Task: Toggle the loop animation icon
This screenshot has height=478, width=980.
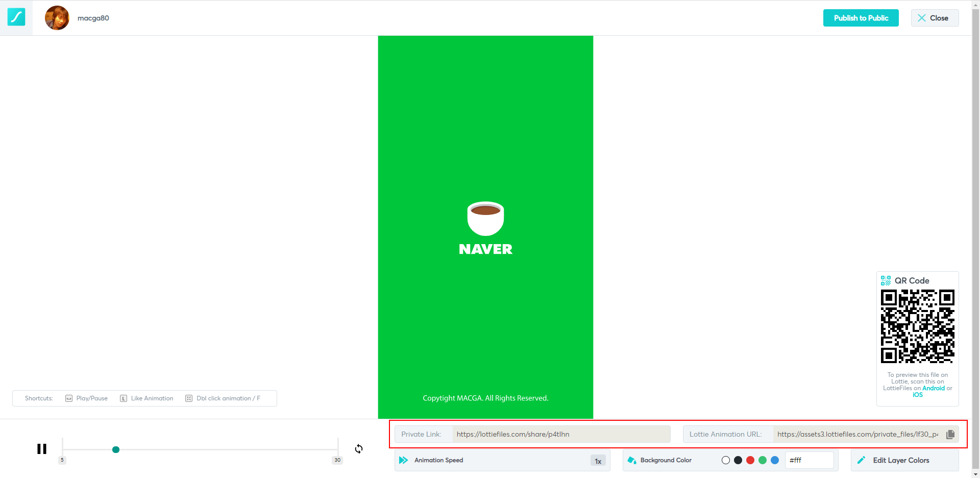Action: point(359,449)
